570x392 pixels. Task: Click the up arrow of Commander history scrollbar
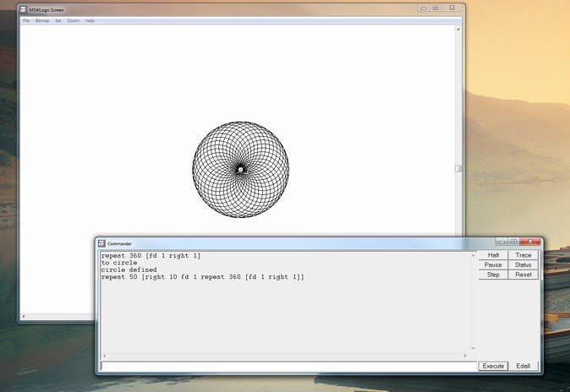click(x=473, y=255)
